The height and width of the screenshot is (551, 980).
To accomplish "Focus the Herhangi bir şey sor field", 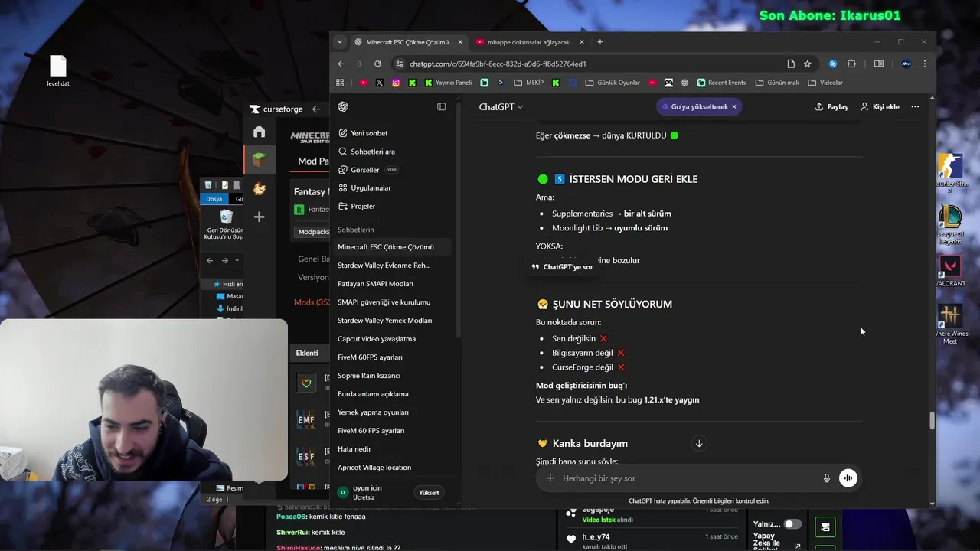I will (689, 478).
